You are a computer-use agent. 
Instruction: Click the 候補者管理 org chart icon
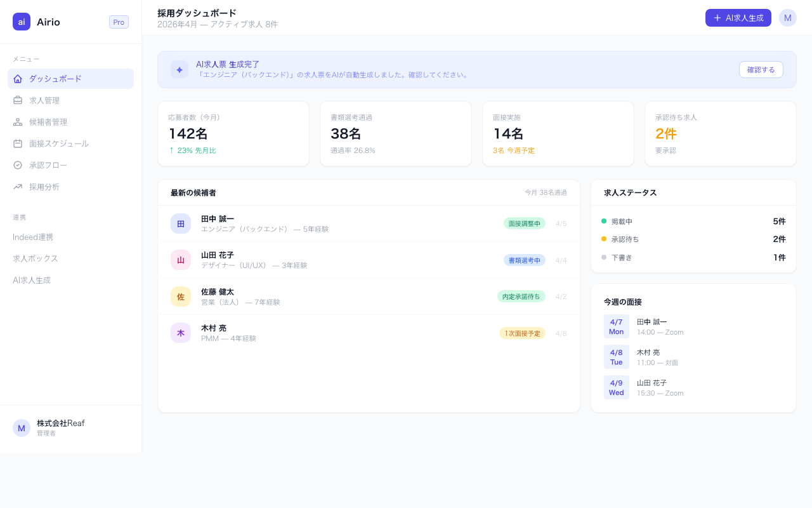18,122
